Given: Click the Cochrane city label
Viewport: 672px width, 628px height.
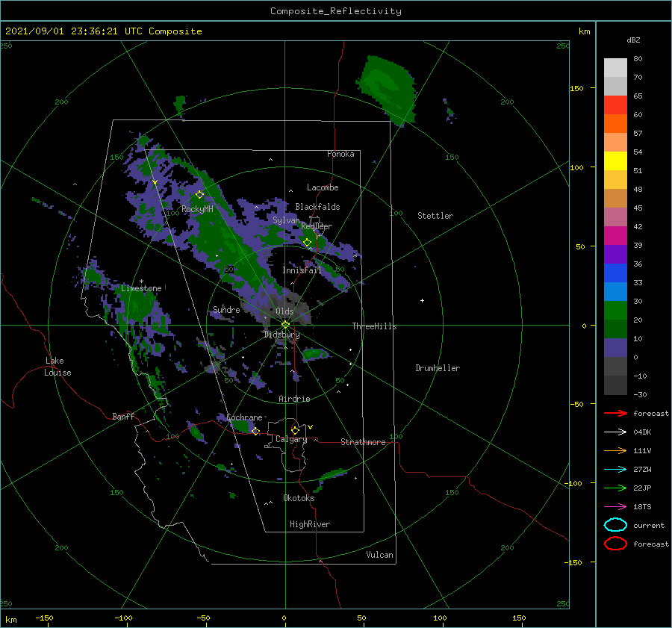Looking at the screenshot, I should coord(244,417).
